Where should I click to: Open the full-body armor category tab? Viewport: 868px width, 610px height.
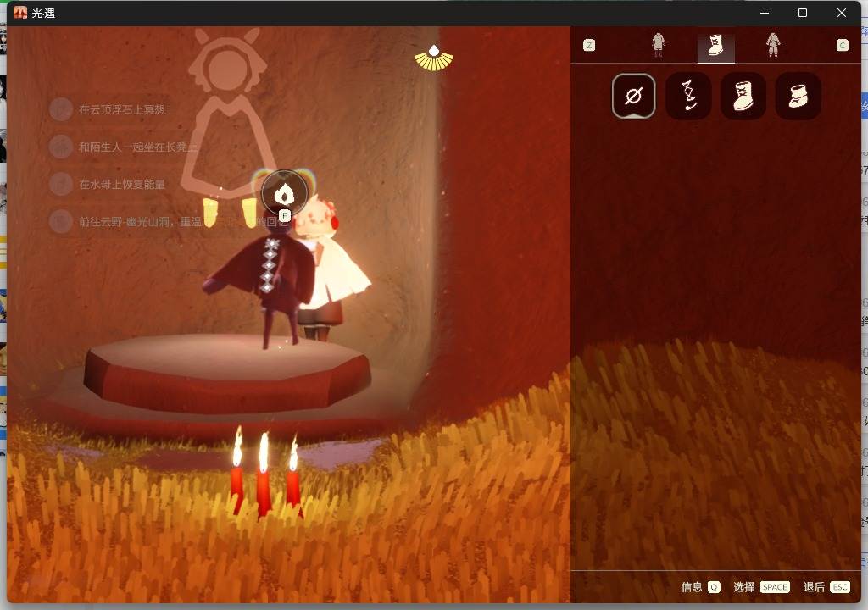(x=773, y=45)
